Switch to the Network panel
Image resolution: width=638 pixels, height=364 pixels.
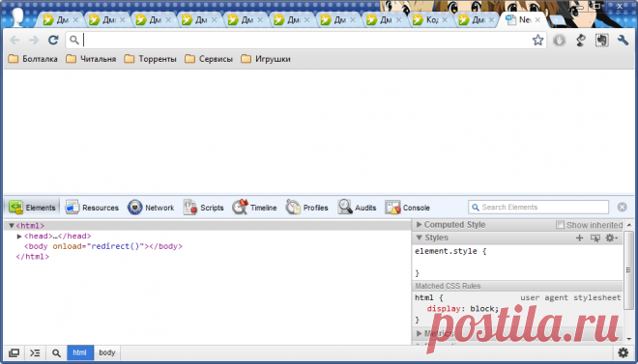[151, 208]
